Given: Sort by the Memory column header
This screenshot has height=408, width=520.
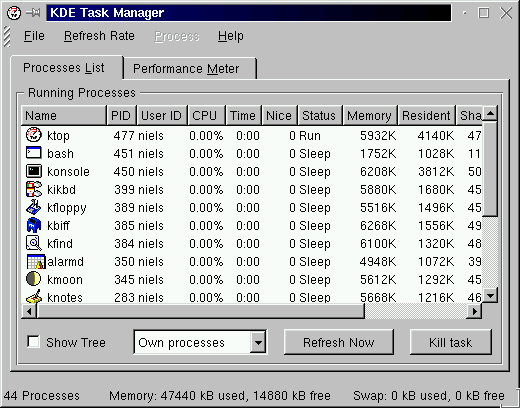Looking at the screenshot, I should coord(370,115).
